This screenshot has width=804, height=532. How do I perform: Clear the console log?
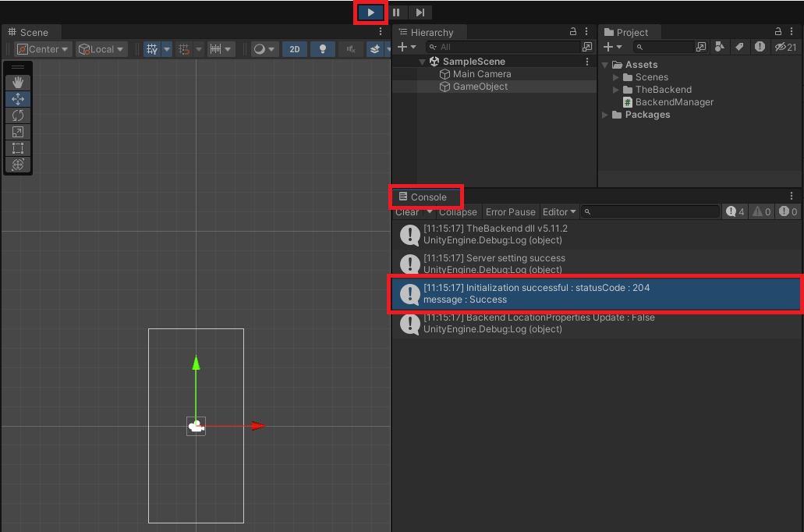tap(407, 212)
